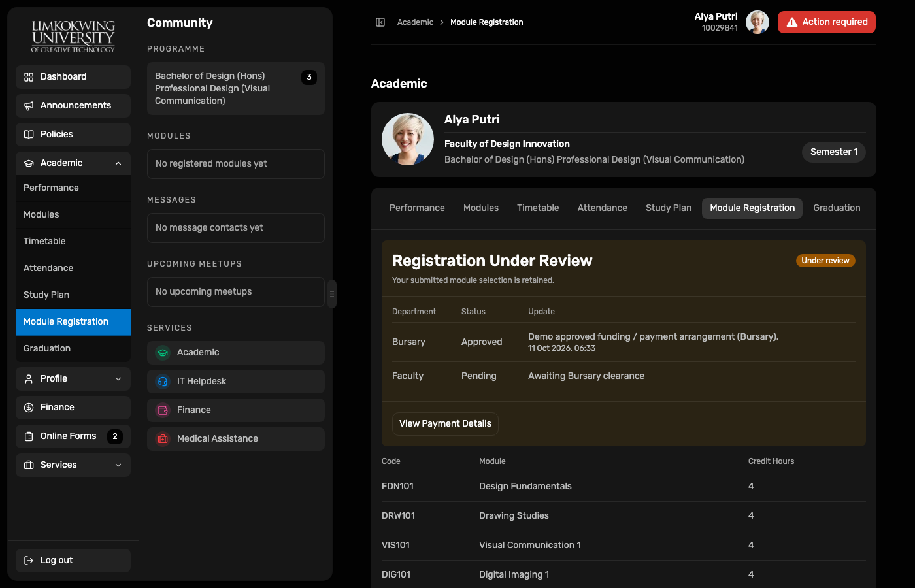Viewport: 915px width, 588px height.
Task: Click the Drawing Studies module row
Action: [624, 516]
